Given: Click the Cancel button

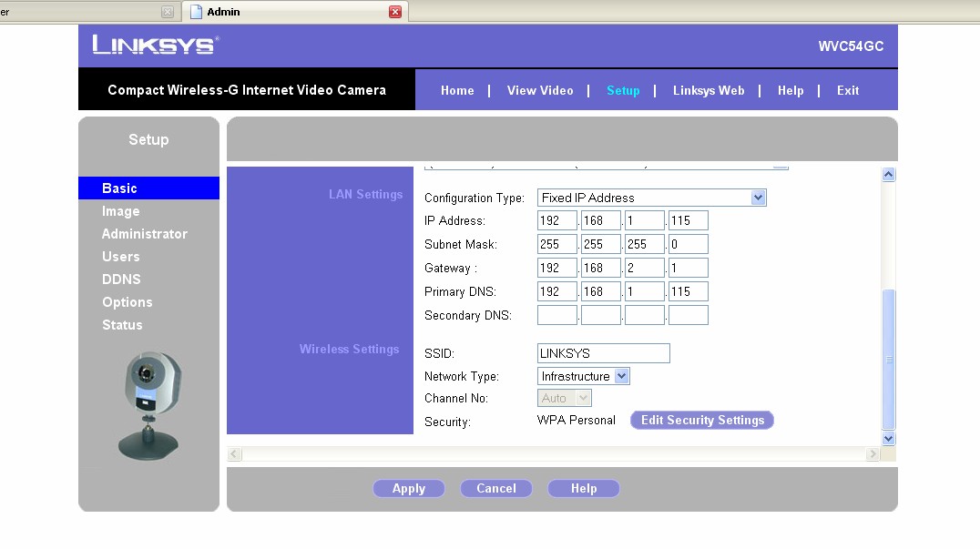Looking at the screenshot, I should point(496,488).
